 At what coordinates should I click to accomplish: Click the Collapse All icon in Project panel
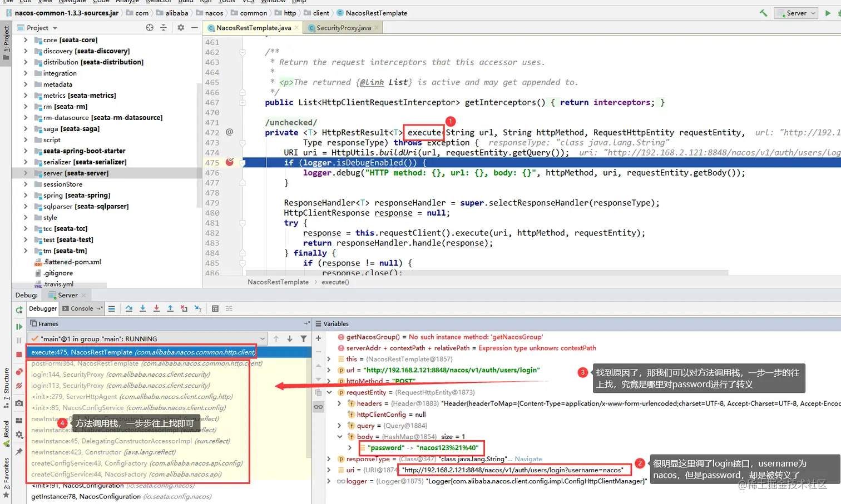[164, 27]
